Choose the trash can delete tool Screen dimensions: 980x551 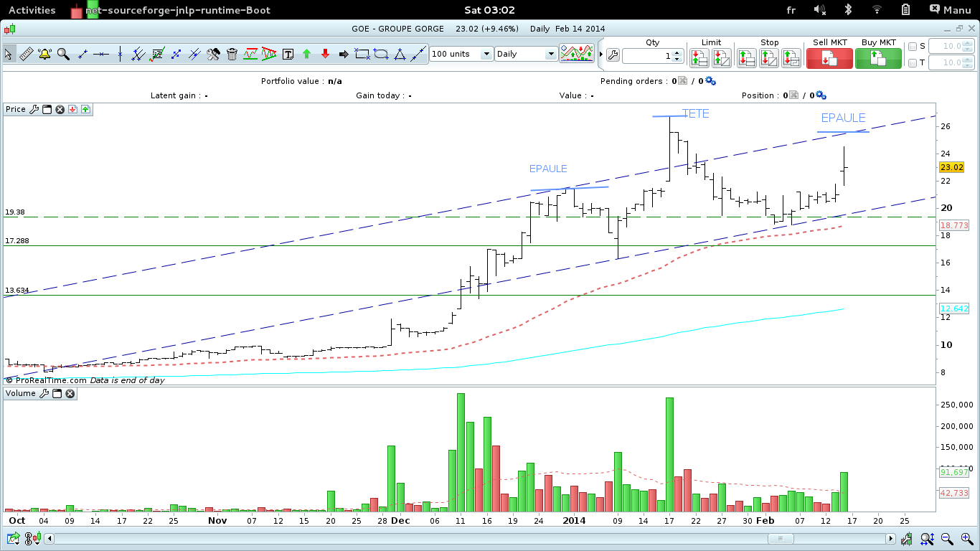pos(232,54)
